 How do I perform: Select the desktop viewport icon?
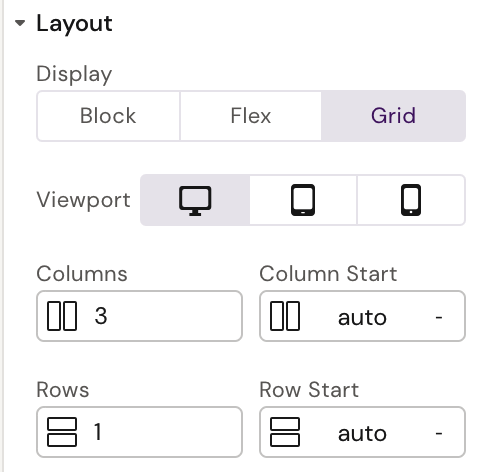coord(195,200)
